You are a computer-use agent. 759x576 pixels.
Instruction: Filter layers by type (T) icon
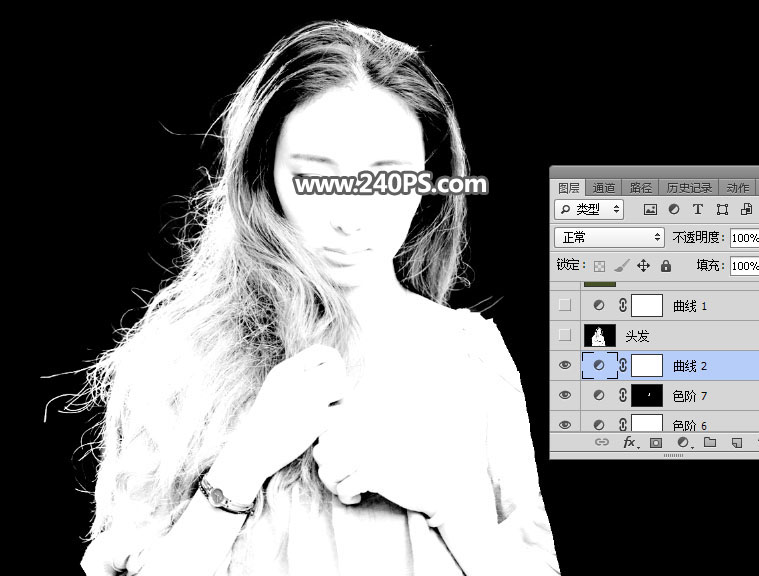[698, 209]
